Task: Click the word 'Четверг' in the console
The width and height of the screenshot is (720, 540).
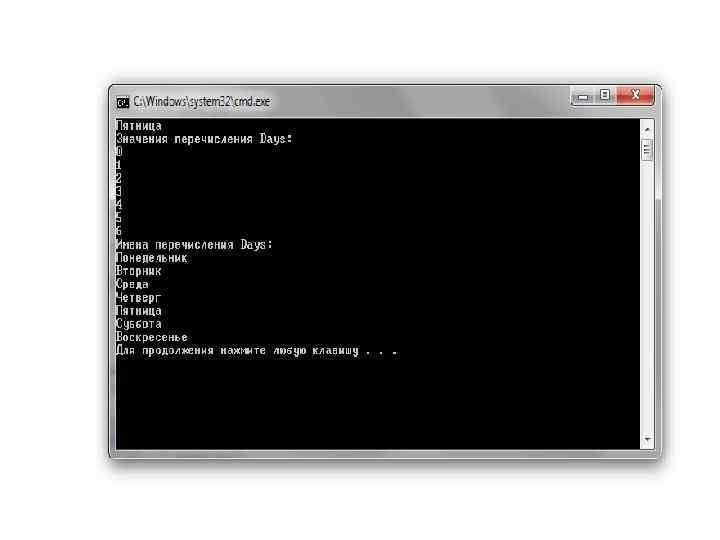Action: [139, 298]
